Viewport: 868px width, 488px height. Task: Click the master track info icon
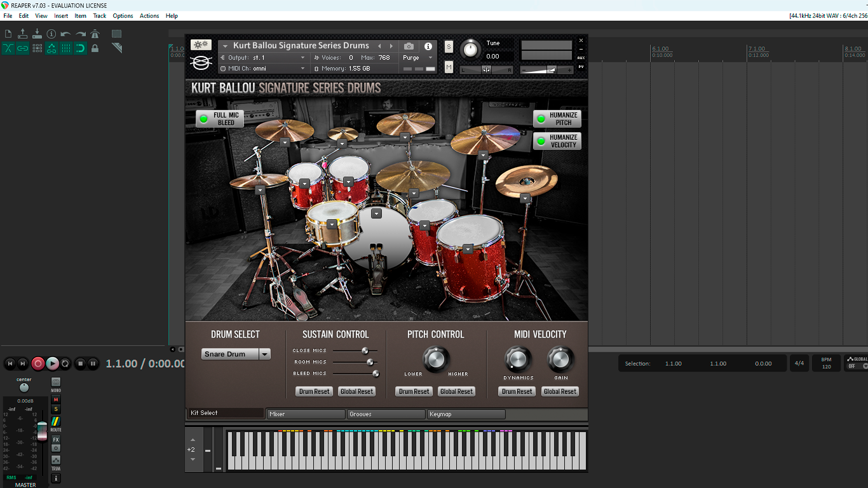click(x=56, y=478)
